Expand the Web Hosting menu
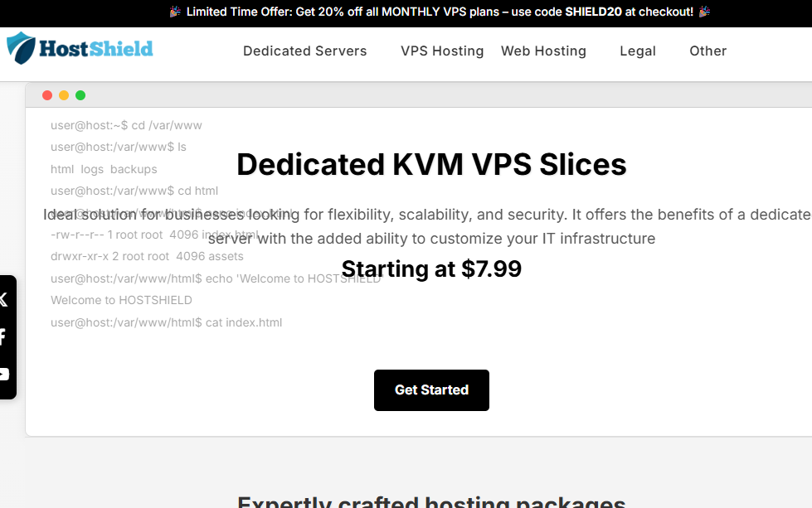 pyautogui.click(x=543, y=51)
